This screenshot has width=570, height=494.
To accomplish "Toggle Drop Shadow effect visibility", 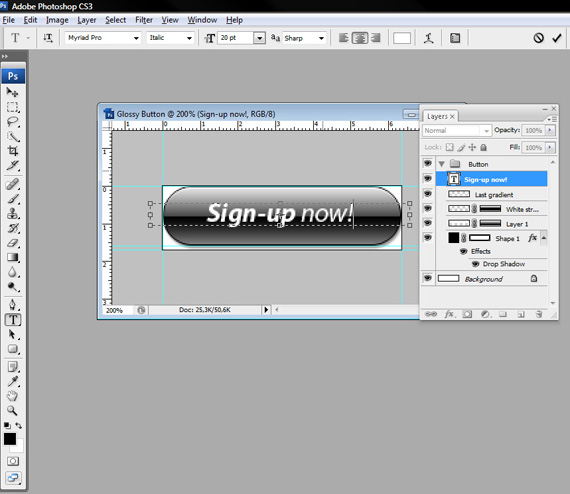I will [x=475, y=264].
